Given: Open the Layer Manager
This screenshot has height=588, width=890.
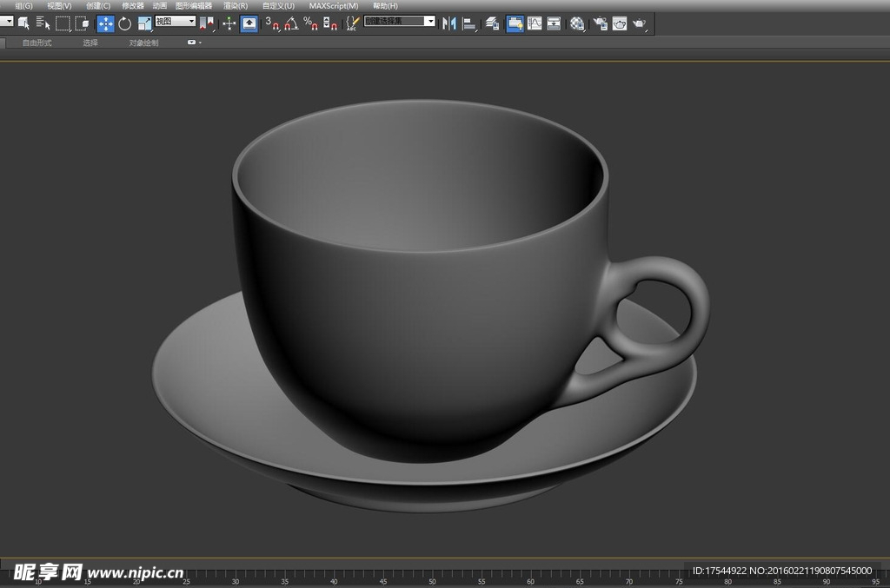Looking at the screenshot, I should 492,23.
